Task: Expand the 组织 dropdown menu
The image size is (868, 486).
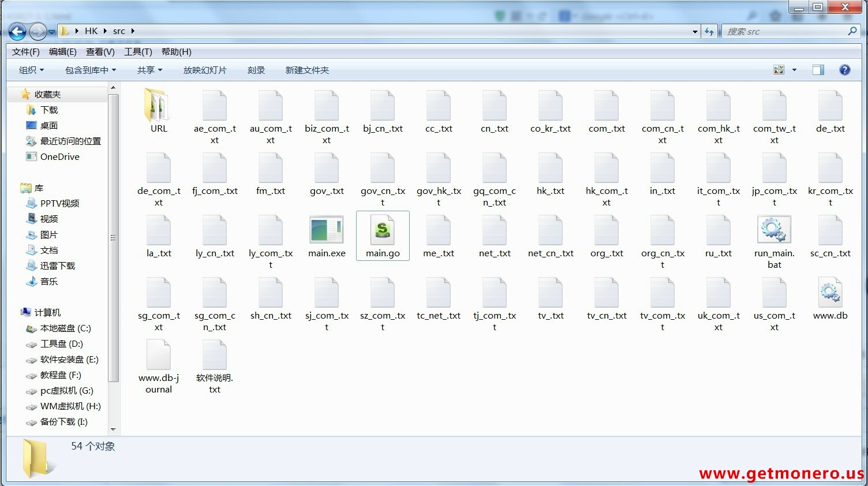Action: click(x=31, y=70)
